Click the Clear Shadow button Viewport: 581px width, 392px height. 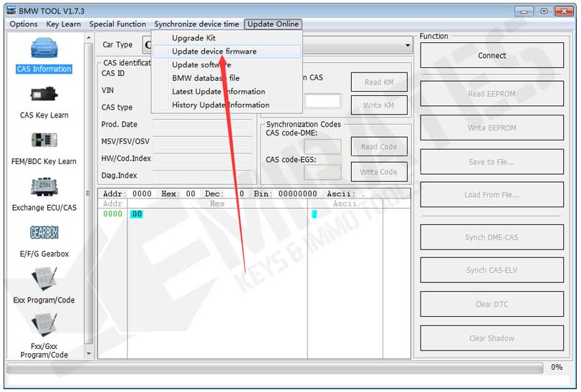(x=491, y=338)
